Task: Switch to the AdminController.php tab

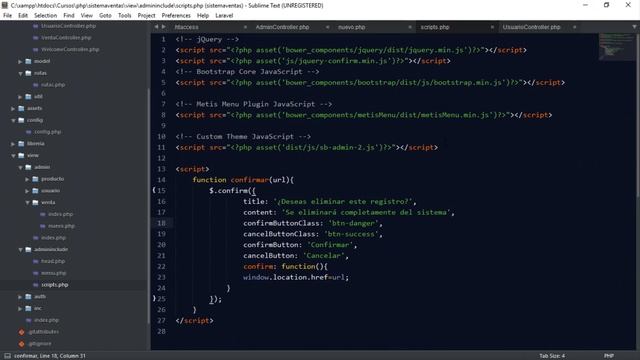Action: pyautogui.click(x=282, y=27)
